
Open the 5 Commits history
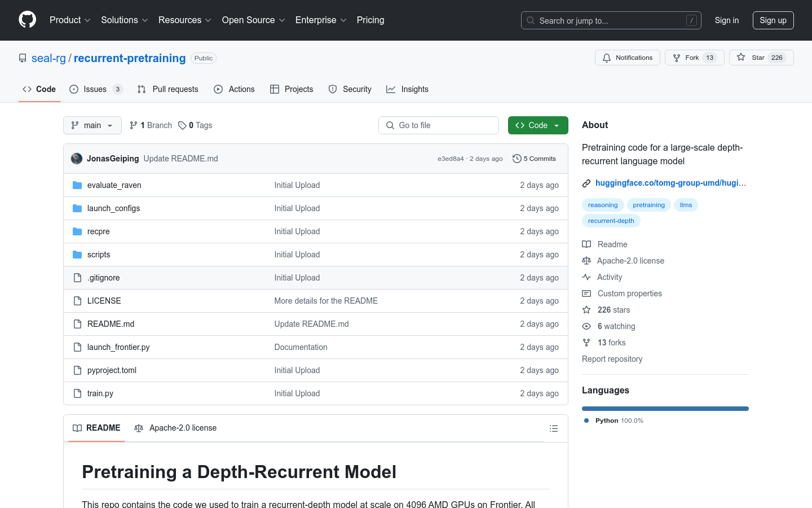(534, 159)
